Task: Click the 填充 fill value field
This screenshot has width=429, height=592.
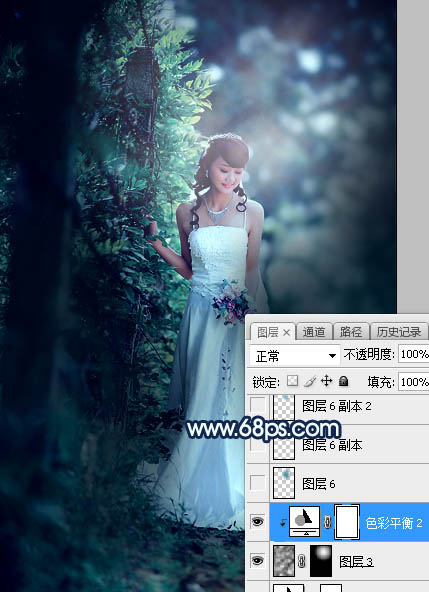Action: tap(413, 382)
